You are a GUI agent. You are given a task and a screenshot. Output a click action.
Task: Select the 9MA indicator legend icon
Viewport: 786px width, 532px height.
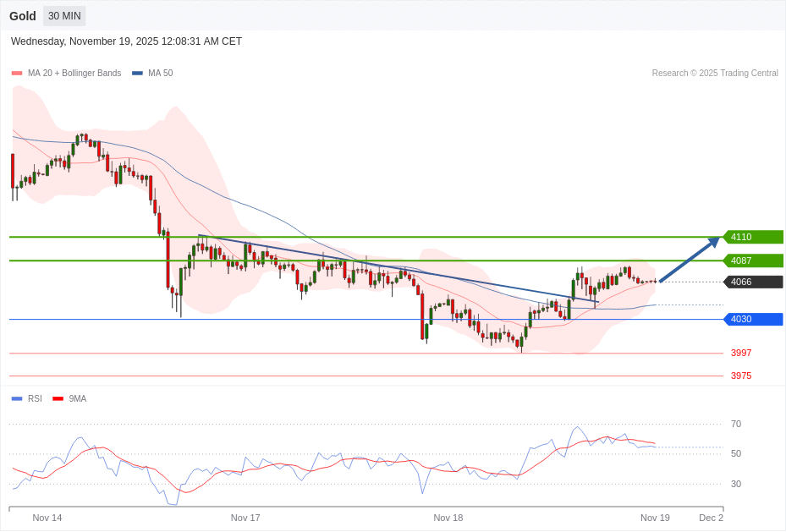[x=58, y=398]
